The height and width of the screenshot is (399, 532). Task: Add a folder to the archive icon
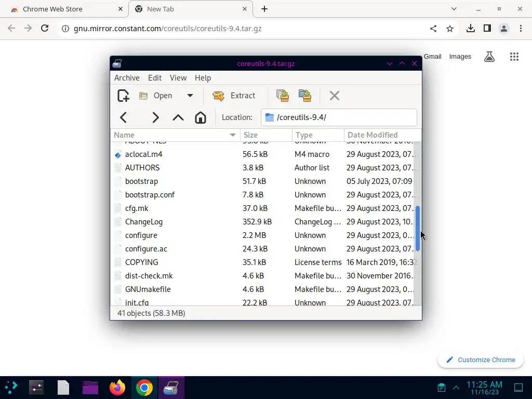tap(304, 96)
